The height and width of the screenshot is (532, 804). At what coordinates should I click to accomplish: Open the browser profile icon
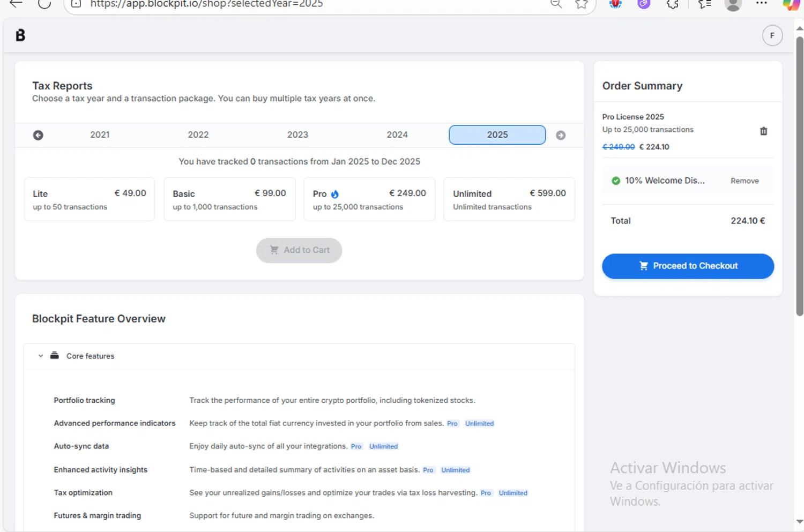tap(733, 4)
